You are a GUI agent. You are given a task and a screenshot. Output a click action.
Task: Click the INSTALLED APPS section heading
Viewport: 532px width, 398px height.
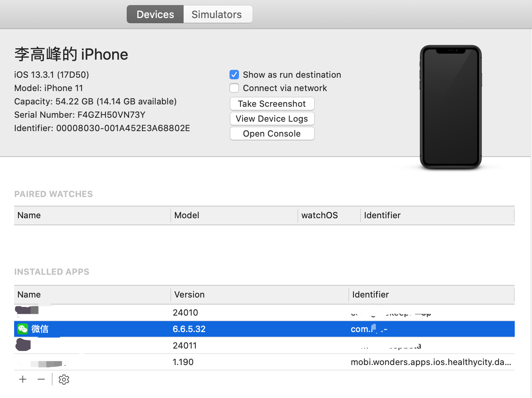coord(52,272)
